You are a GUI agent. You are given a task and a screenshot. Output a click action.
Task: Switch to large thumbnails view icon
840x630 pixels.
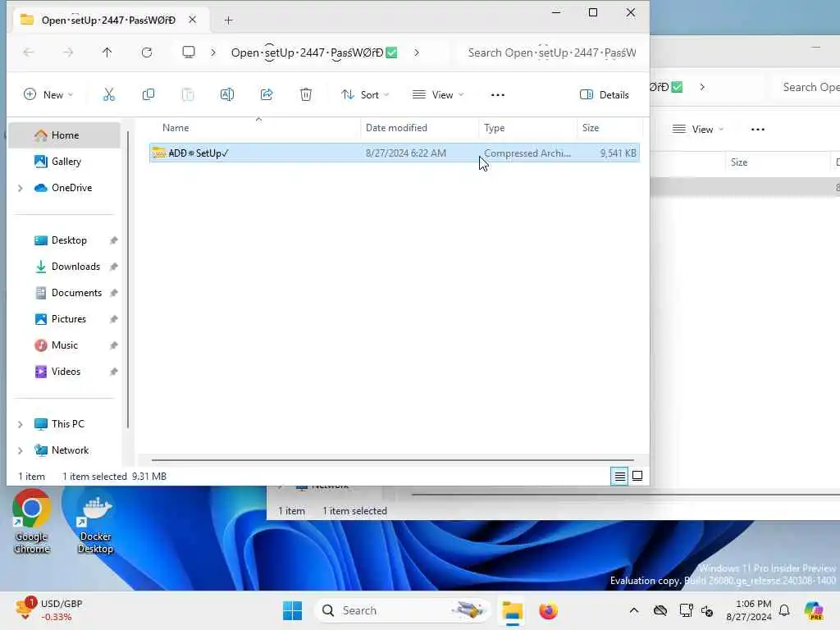click(x=637, y=476)
